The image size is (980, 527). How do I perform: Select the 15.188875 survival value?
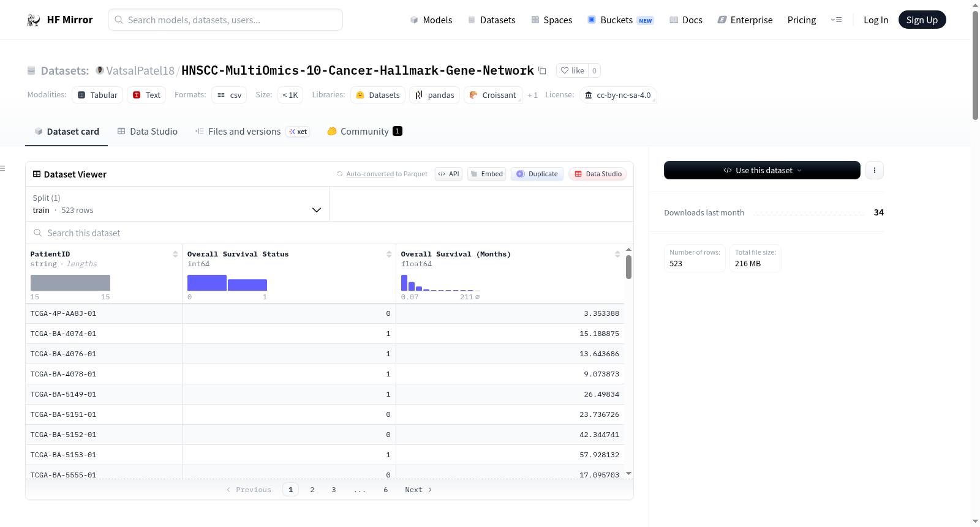[510, 334]
